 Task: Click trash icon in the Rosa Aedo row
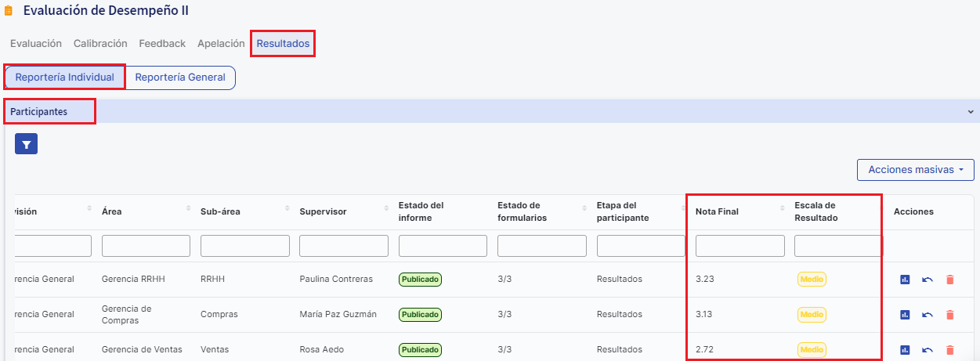pos(950,350)
